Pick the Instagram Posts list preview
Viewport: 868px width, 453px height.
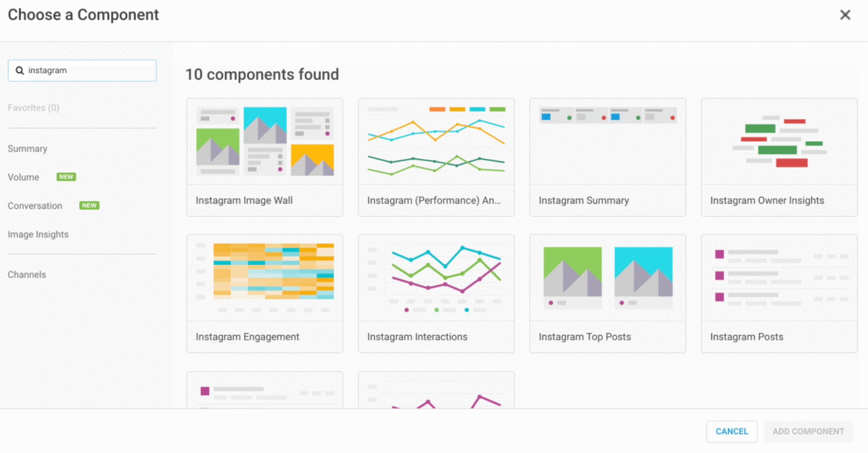(779, 278)
